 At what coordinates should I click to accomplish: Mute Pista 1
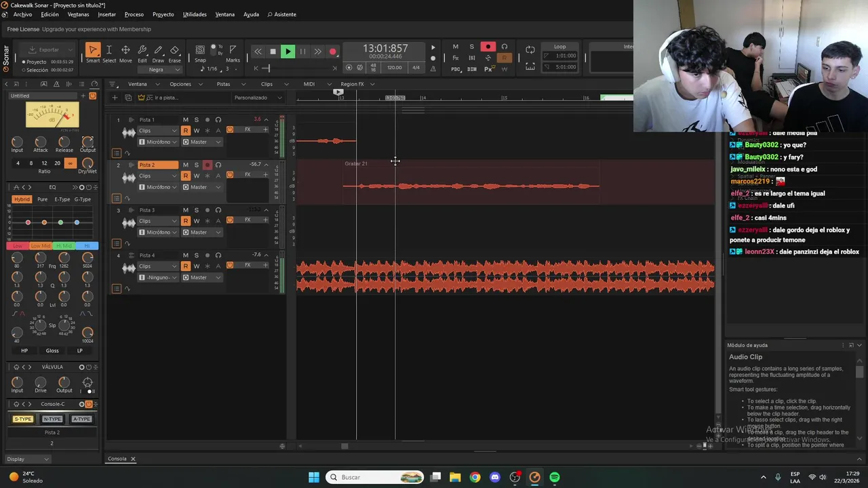(x=185, y=120)
